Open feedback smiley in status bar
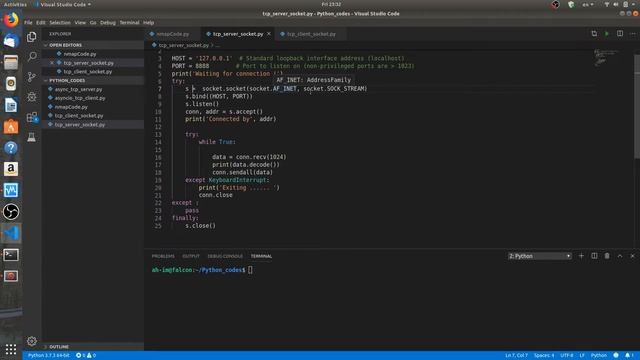This screenshot has width=640, height=360. 616,356
